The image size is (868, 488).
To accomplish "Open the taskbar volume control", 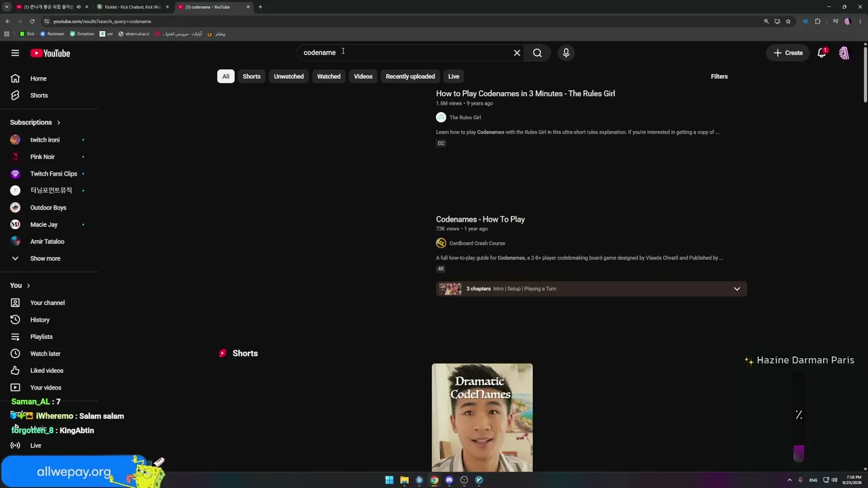I will pos(834,480).
